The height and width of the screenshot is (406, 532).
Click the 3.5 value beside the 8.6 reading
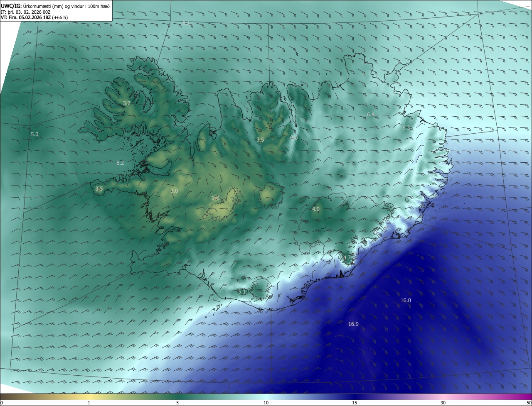pyautogui.click(x=260, y=139)
